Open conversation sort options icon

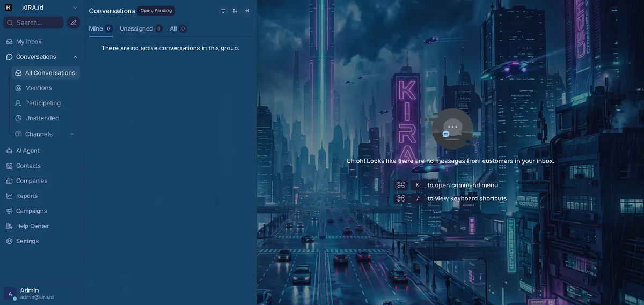pyautogui.click(x=235, y=11)
